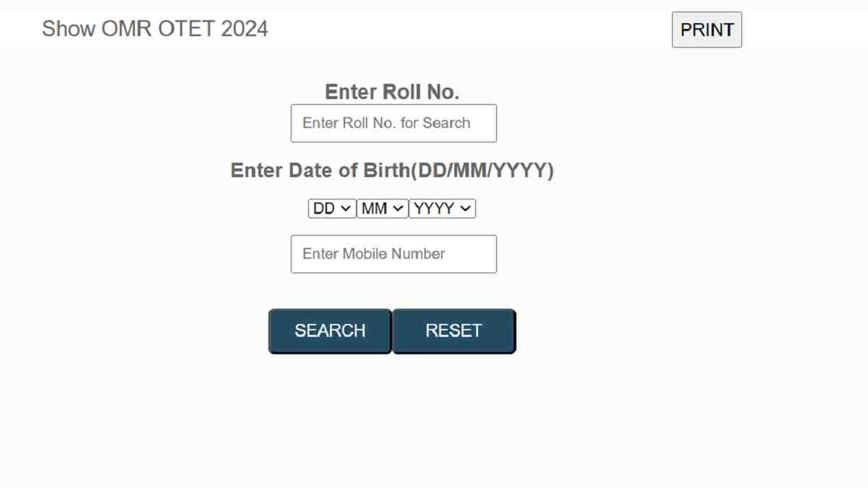Place cursor in roll number textbox
The image size is (868, 488).
(x=393, y=123)
